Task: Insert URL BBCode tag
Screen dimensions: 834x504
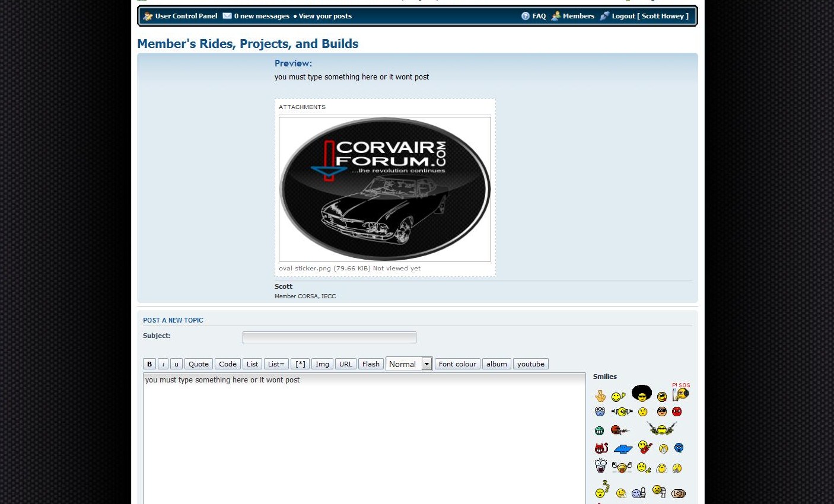Action: [346, 364]
